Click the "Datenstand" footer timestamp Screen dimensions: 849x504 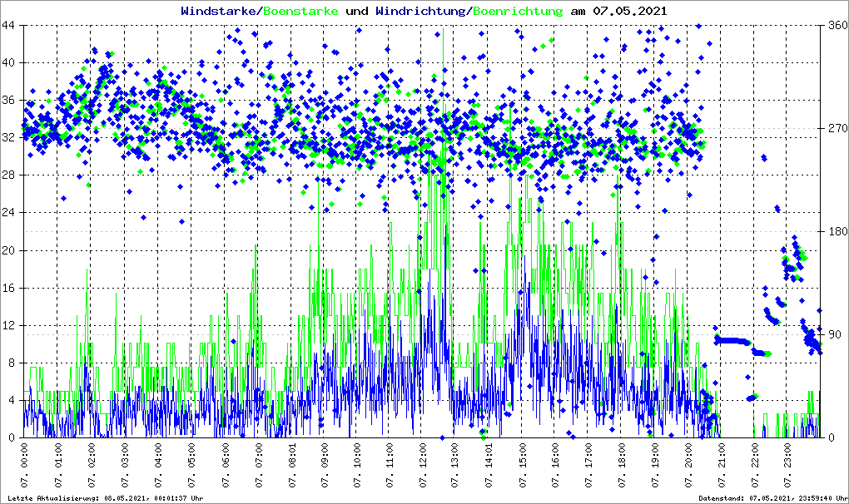[x=773, y=498]
